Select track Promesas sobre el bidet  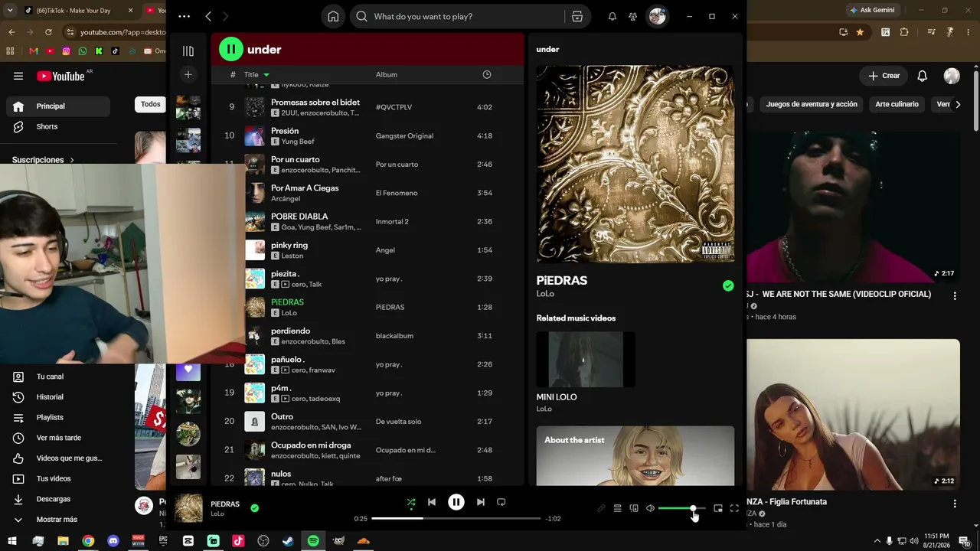click(315, 102)
